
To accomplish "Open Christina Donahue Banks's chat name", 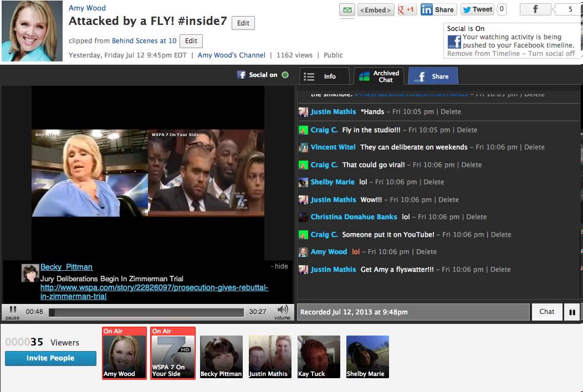I will point(354,217).
